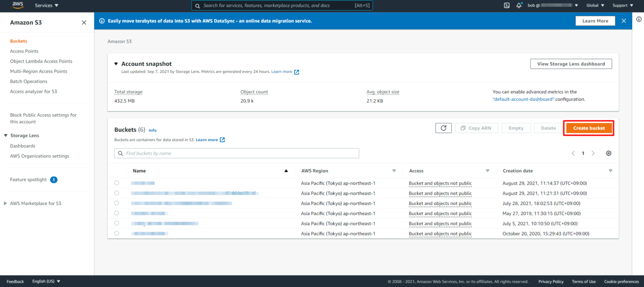Refresh the buckets list
The height and width of the screenshot is (287, 644).
coord(443,128)
